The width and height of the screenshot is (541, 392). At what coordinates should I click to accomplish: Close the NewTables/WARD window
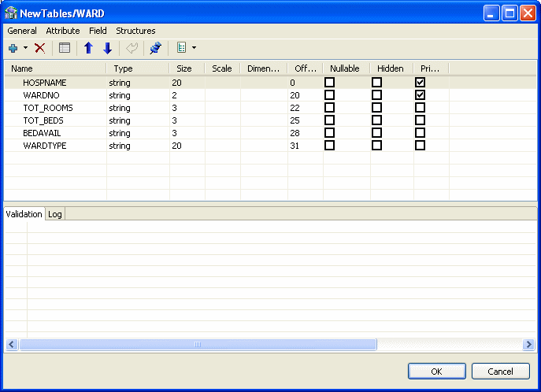point(528,13)
